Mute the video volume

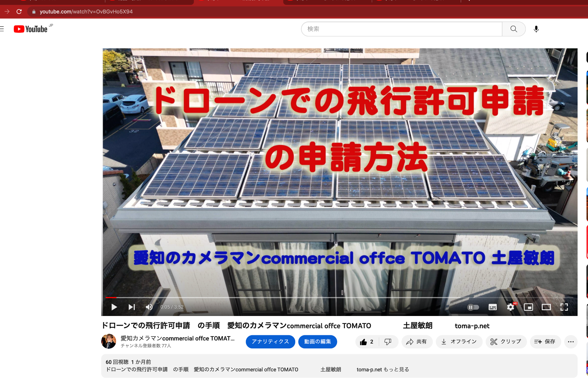(149, 307)
